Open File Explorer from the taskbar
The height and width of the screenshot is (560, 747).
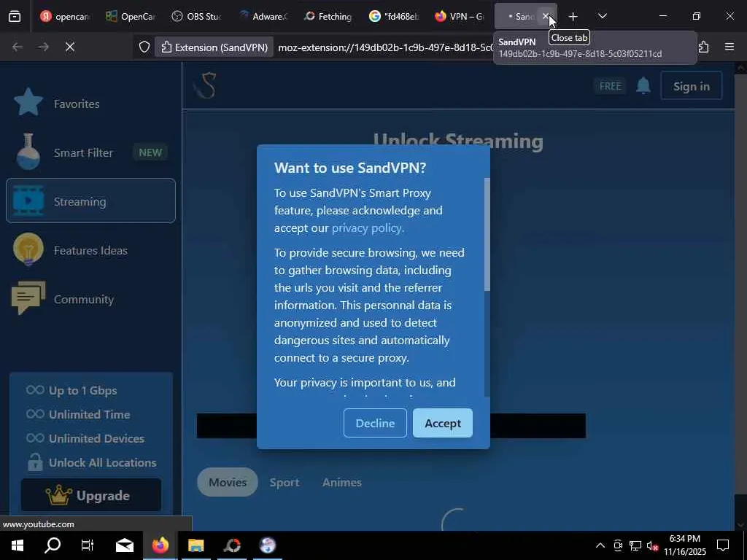pos(196,545)
